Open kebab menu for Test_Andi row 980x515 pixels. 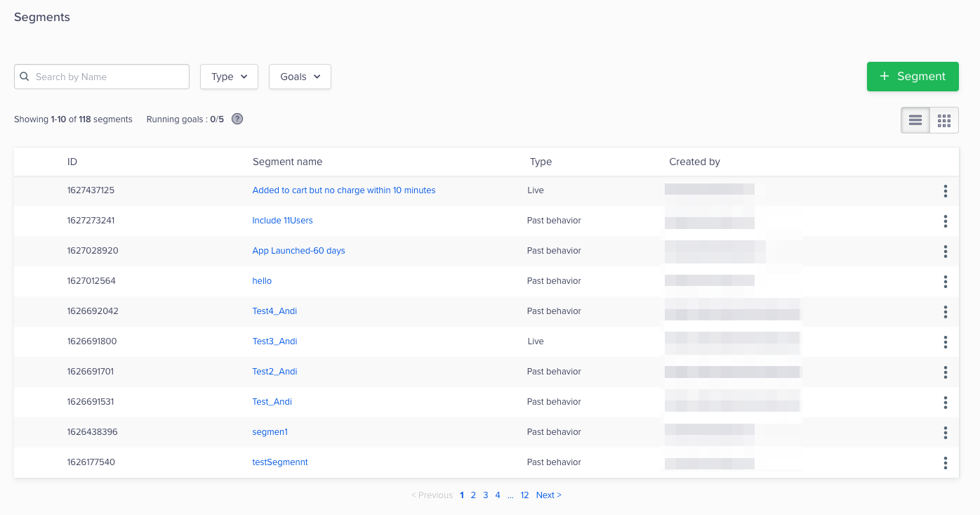pyautogui.click(x=946, y=403)
